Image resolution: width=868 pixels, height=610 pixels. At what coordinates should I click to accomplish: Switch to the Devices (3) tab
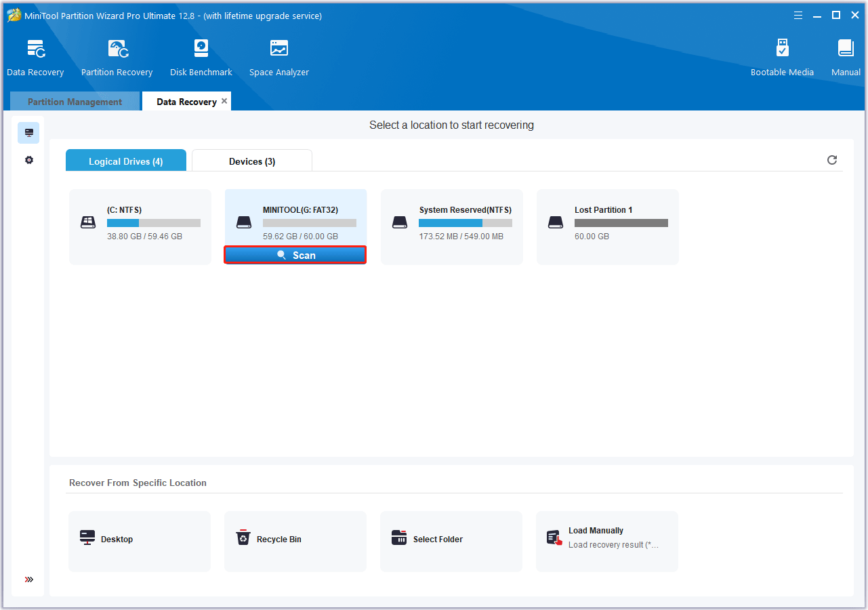[x=252, y=161]
